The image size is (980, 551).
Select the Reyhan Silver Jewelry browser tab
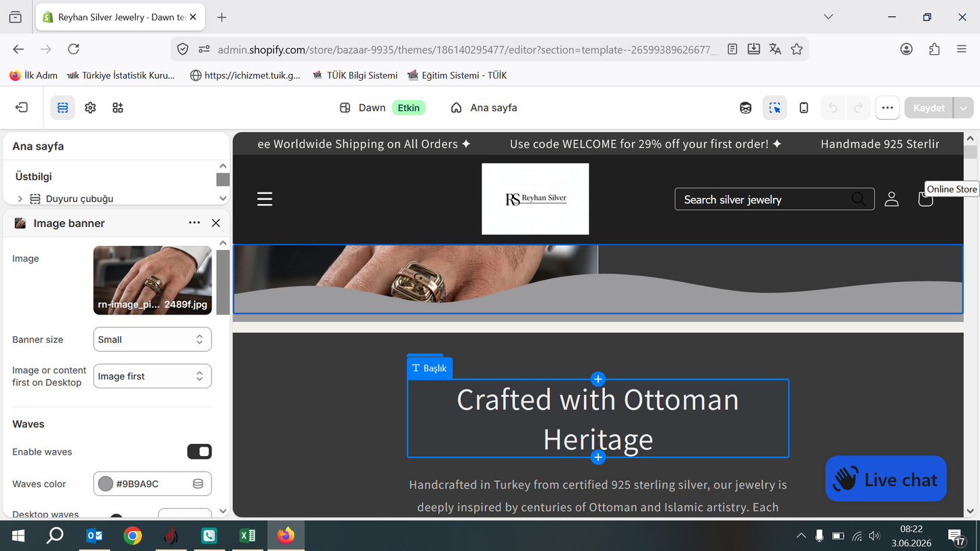point(120,17)
